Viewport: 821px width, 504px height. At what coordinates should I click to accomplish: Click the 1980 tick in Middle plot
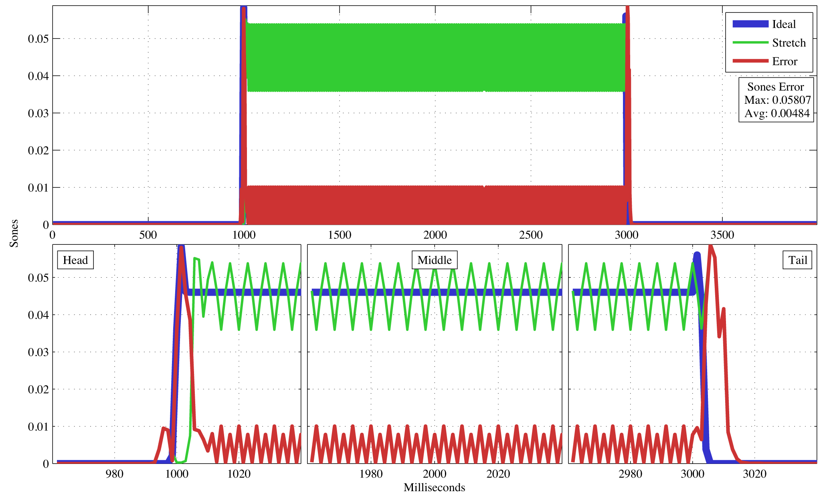coord(371,474)
